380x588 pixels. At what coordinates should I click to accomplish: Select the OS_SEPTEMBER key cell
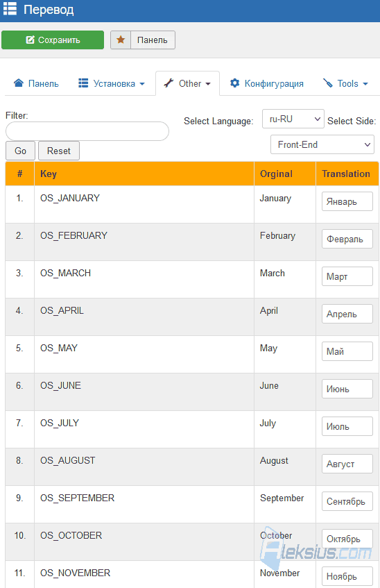pyautogui.click(x=144, y=505)
